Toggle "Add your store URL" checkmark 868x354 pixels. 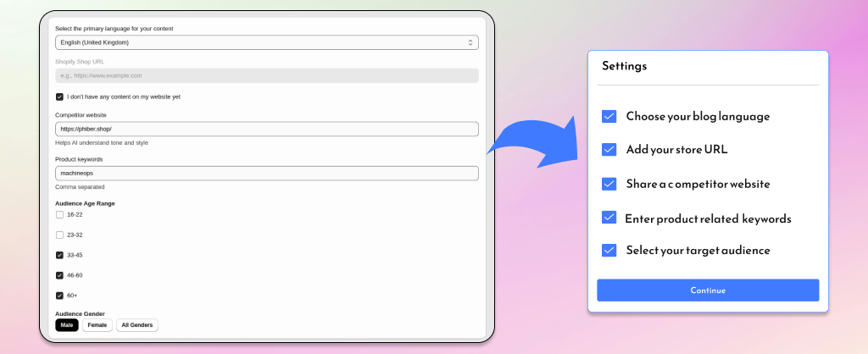click(x=609, y=149)
